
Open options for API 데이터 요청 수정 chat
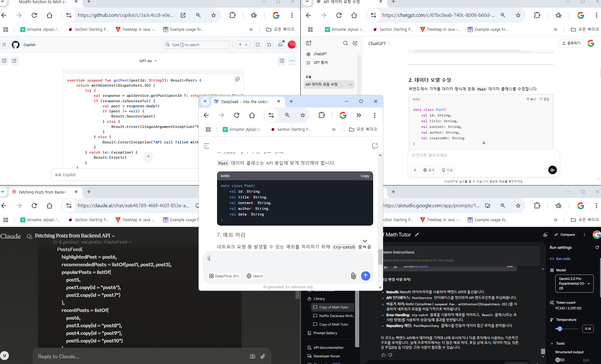pos(350,84)
